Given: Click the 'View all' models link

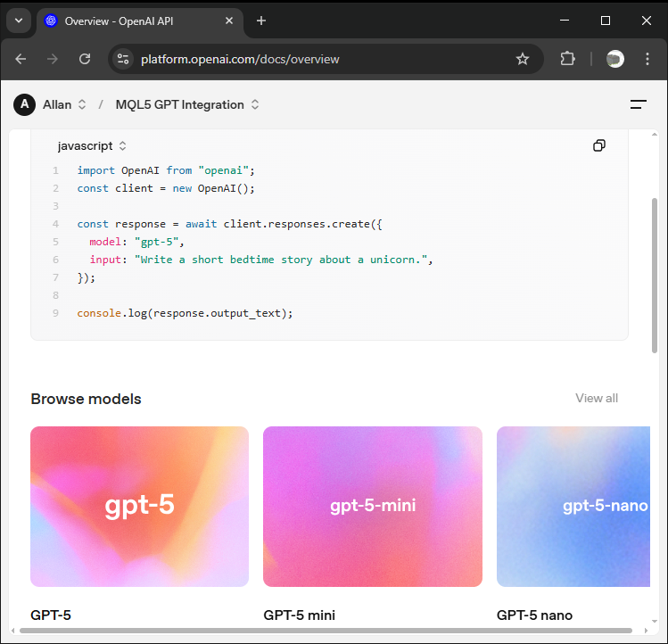Looking at the screenshot, I should (x=597, y=398).
